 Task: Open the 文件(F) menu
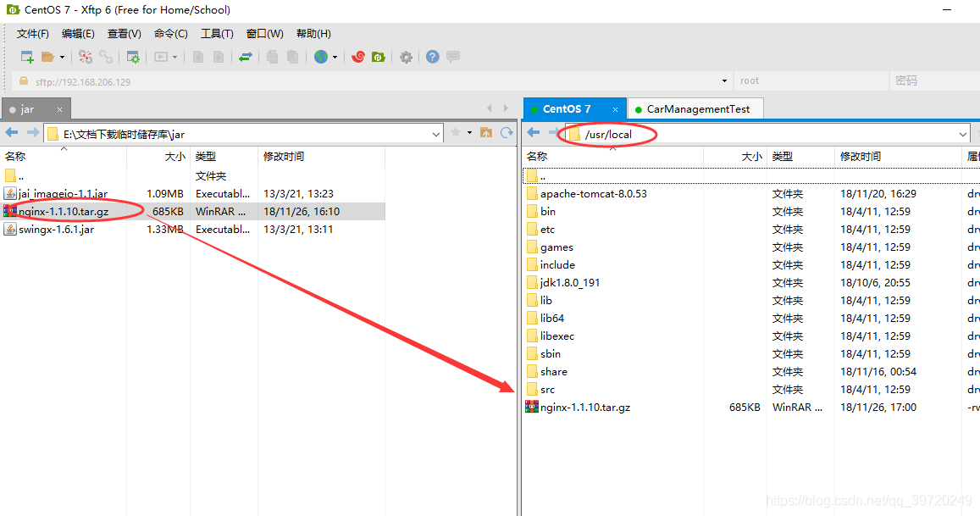(32, 34)
